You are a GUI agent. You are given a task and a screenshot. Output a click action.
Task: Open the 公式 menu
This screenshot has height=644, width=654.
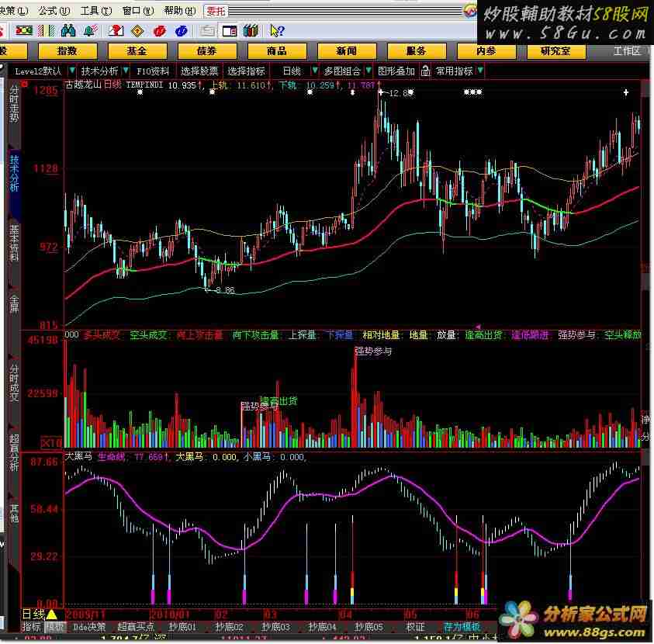[54, 11]
